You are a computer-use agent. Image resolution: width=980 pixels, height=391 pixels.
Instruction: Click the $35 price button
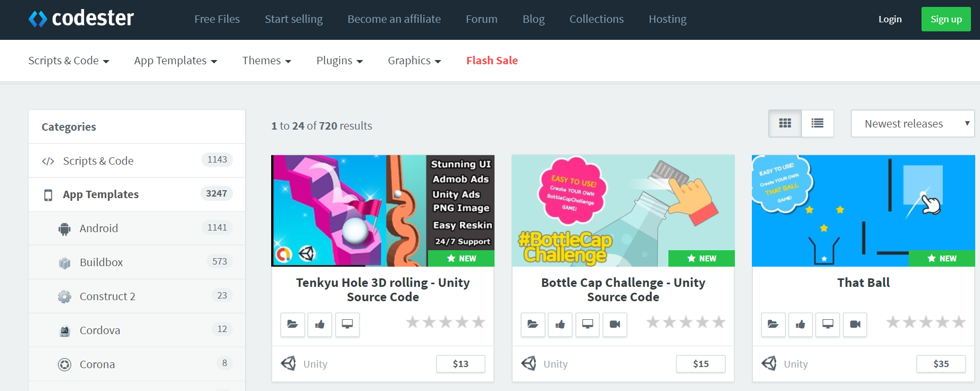pos(941,364)
